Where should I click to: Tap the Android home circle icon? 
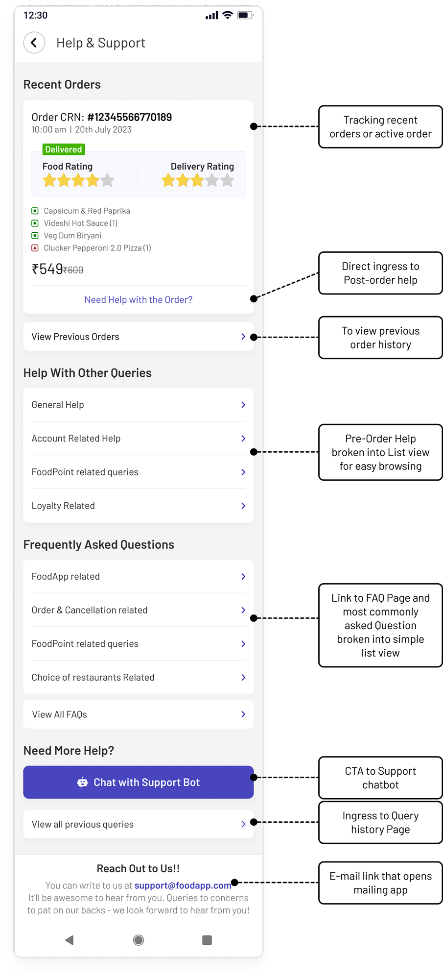tap(139, 940)
